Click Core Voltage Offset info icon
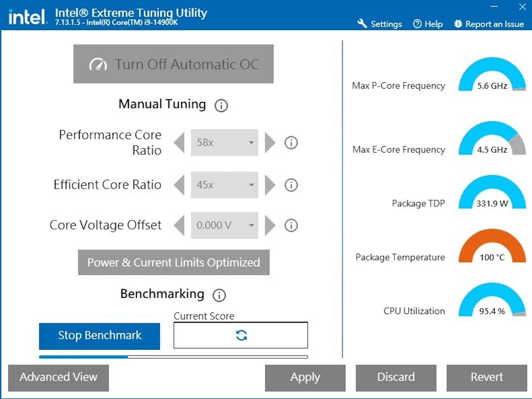This screenshot has height=399, width=532. (x=291, y=226)
